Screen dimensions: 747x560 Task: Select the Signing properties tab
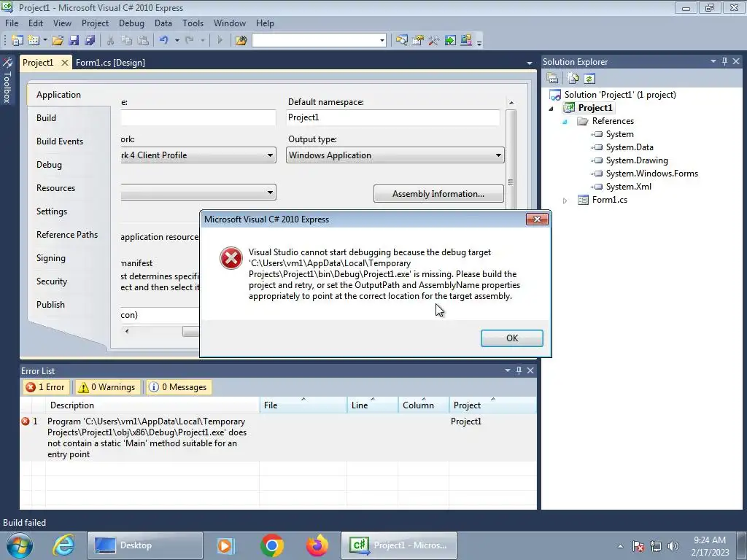pyautogui.click(x=51, y=258)
